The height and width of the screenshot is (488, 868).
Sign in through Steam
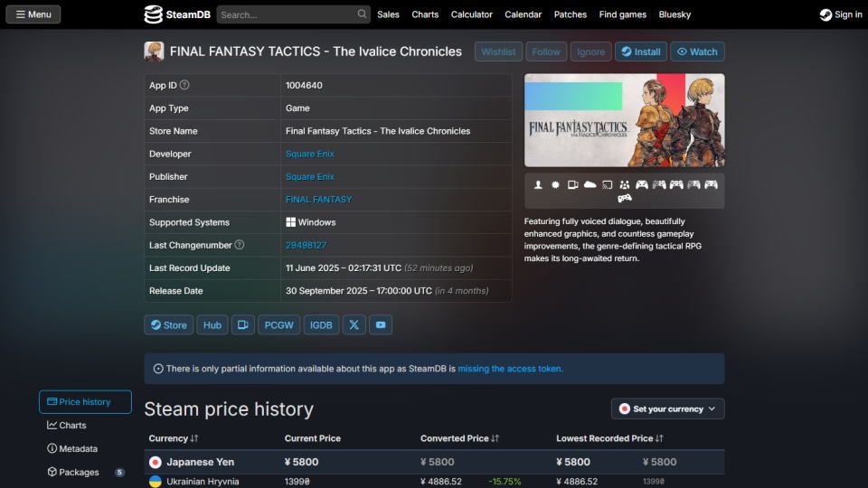pyautogui.click(x=841, y=14)
